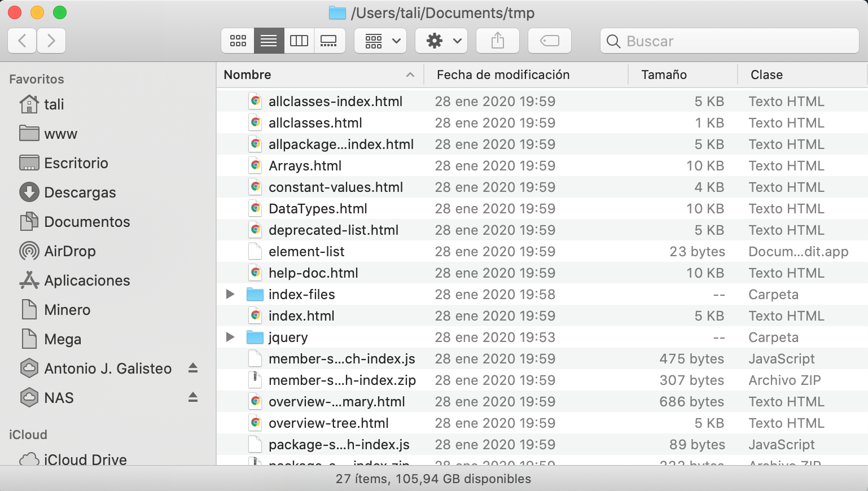868x491 pixels.
Task: Select the Tamaño column header
Action: 664,74
